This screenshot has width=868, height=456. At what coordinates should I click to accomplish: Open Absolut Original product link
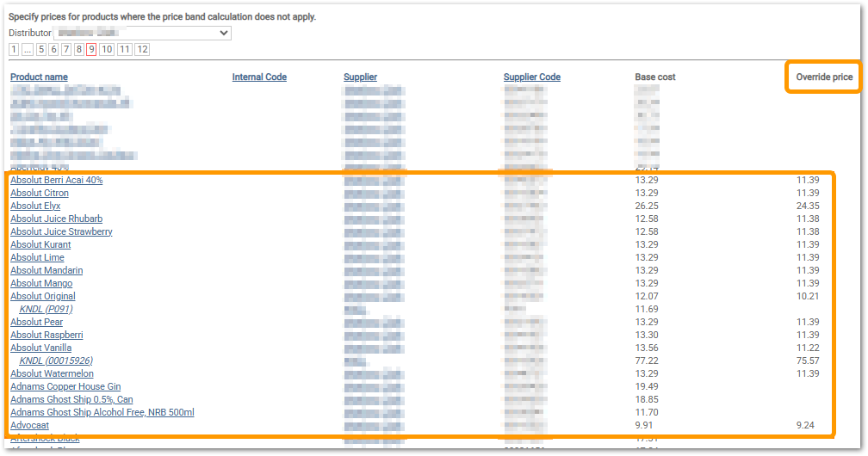[42, 296]
